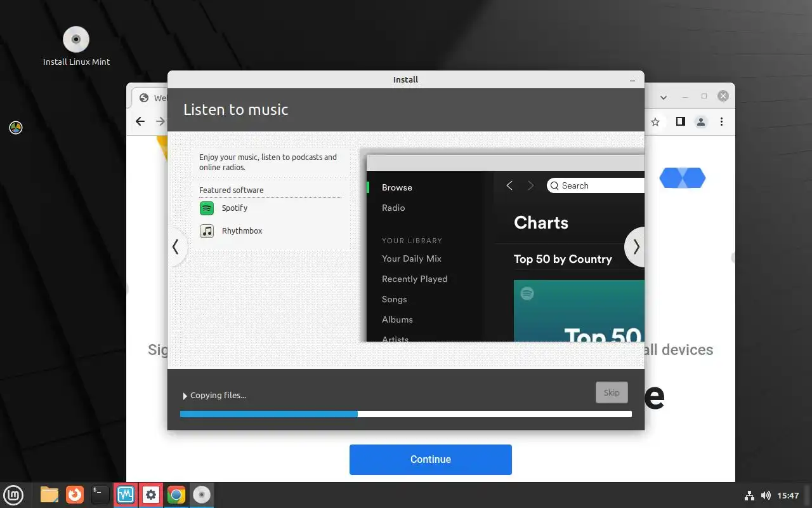Select the browser tab with globe icon
812x508 pixels.
(151, 98)
